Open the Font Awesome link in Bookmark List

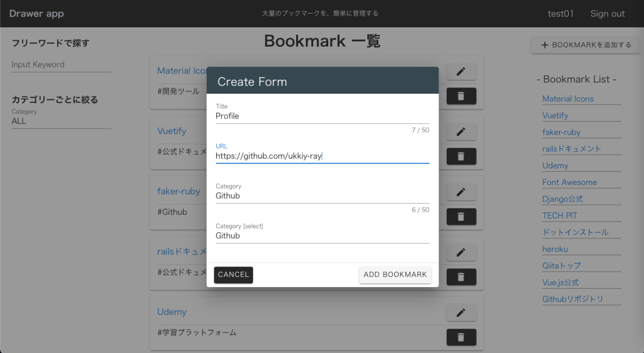pos(569,182)
